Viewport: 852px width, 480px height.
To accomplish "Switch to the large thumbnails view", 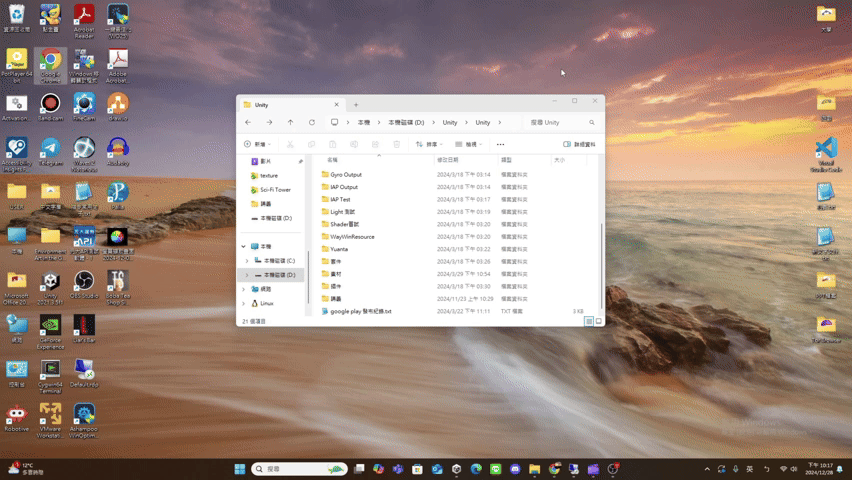I will click(598, 321).
